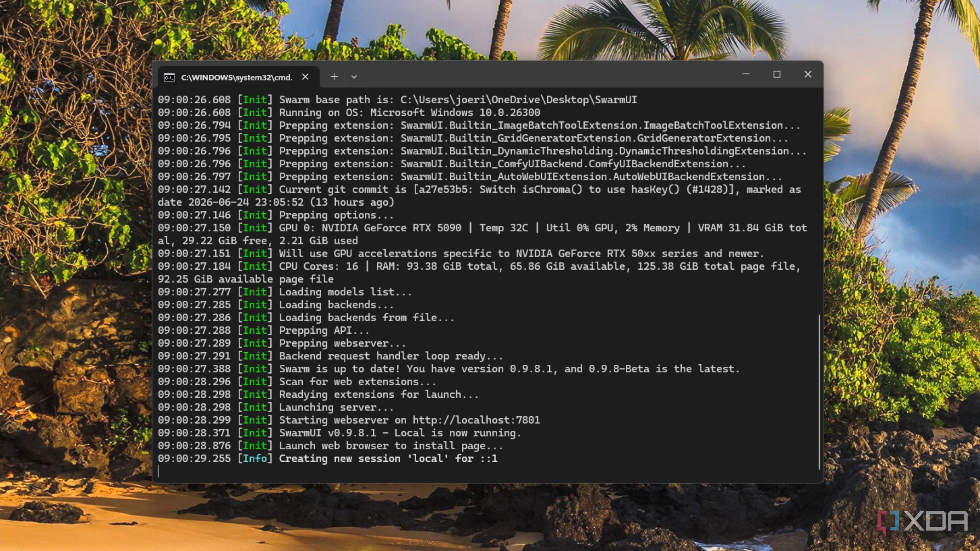Click the GridGeneratorExtension prepping line

tap(473, 138)
